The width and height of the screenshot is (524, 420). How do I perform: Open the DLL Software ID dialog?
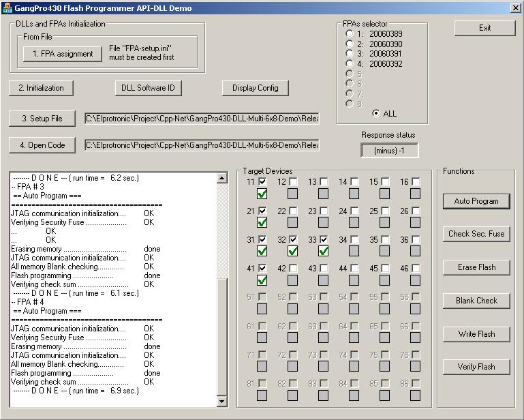(x=149, y=88)
